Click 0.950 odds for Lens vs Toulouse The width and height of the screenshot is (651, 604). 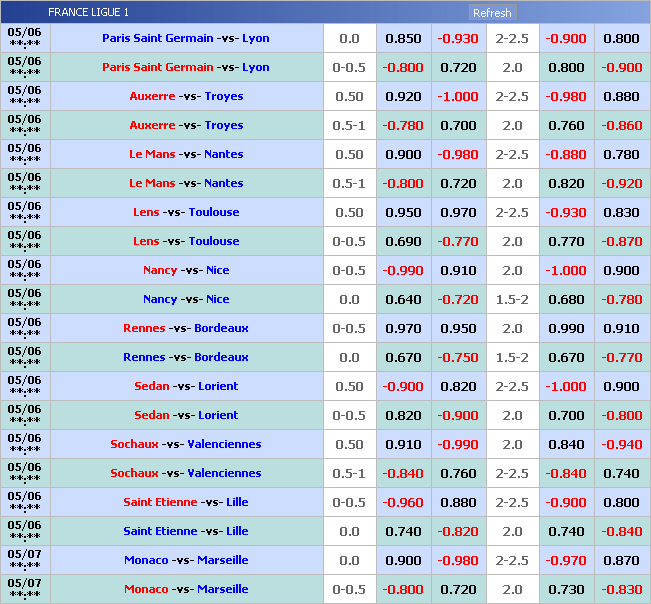(403, 213)
